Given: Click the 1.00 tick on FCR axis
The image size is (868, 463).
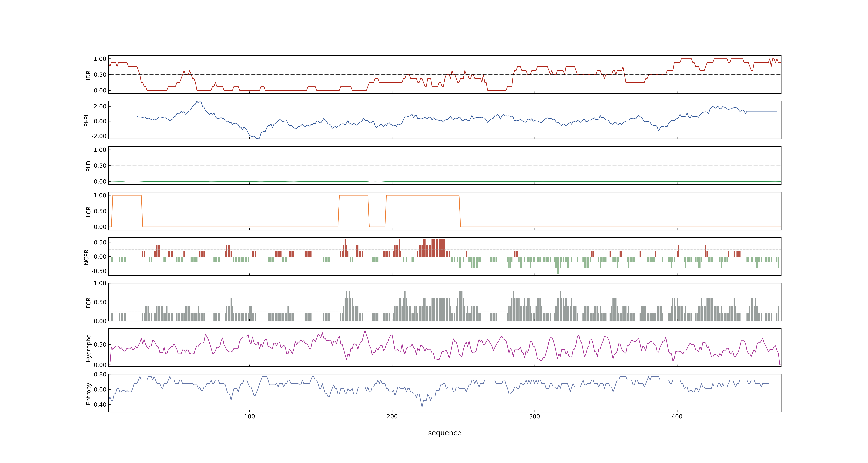Looking at the screenshot, I should point(100,283).
